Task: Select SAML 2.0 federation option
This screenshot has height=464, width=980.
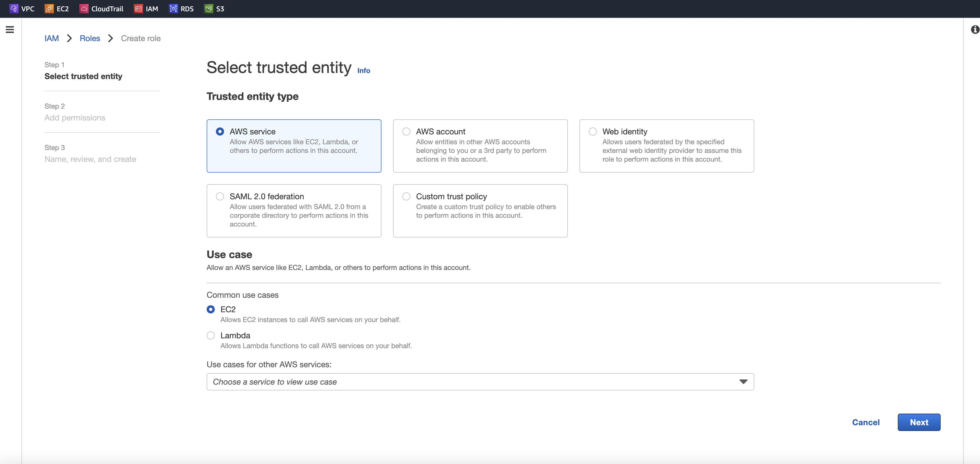Action: click(220, 196)
